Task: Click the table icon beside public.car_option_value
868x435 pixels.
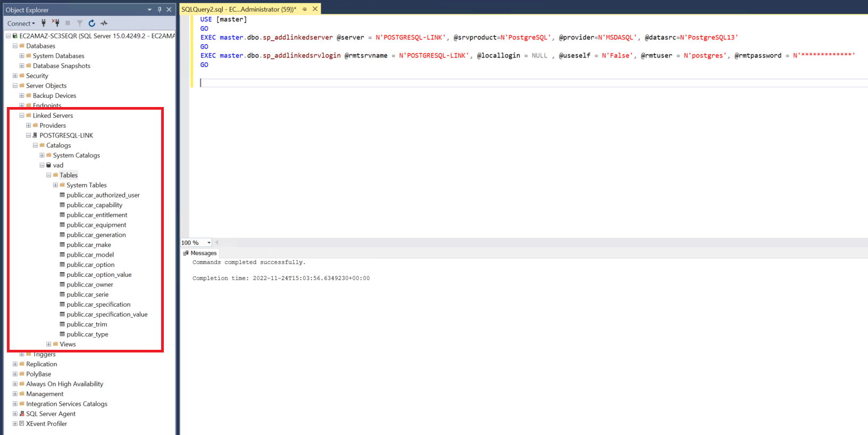Action: (62, 274)
